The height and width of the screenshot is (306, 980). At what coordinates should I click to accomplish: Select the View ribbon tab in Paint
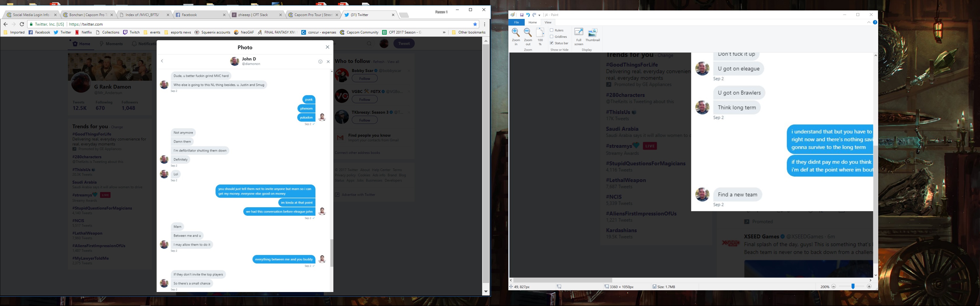pyautogui.click(x=548, y=22)
